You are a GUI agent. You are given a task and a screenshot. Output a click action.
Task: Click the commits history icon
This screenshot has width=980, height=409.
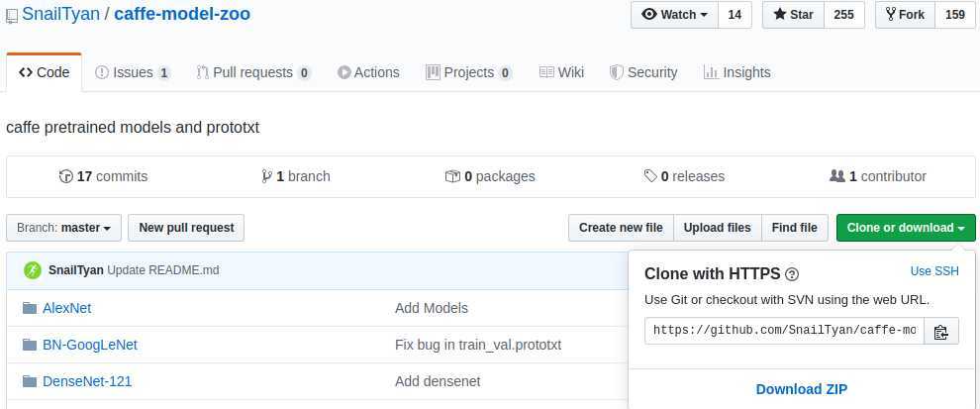(x=66, y=176)
